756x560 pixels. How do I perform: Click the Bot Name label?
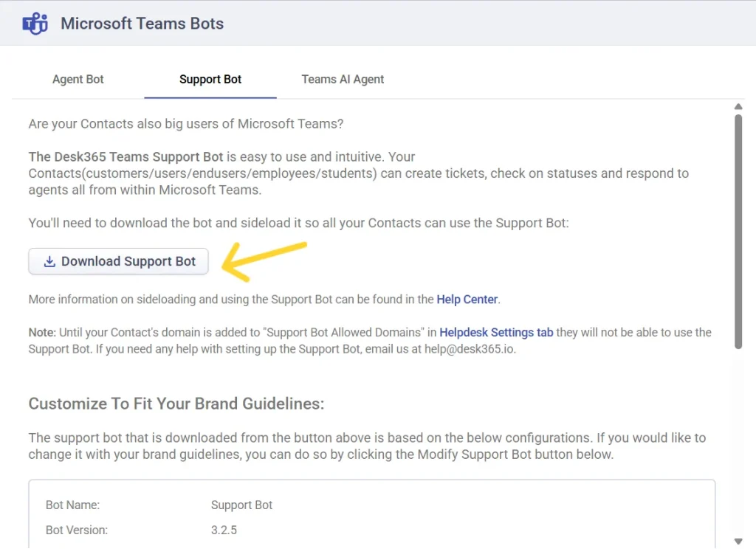coord(73,505)
